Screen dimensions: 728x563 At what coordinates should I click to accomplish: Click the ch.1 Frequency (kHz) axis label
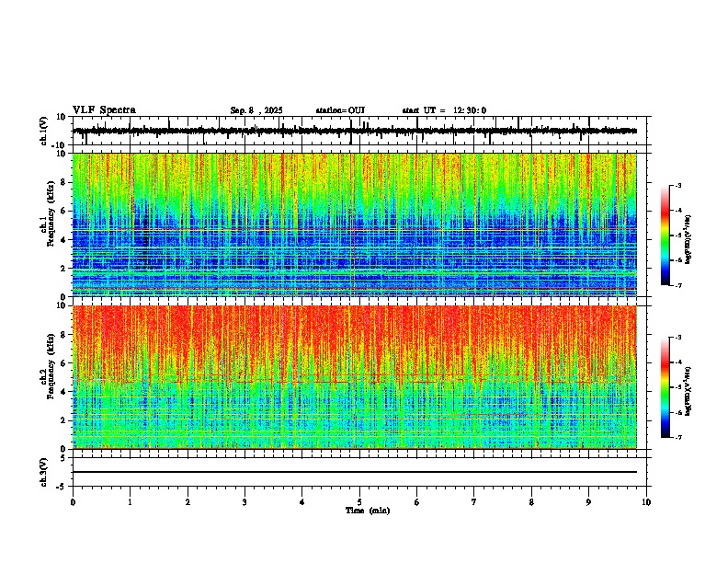pos(51,214)
